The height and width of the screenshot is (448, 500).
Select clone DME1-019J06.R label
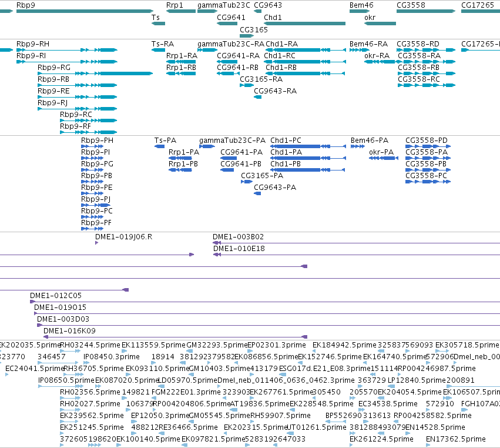[x=124, y=237]
